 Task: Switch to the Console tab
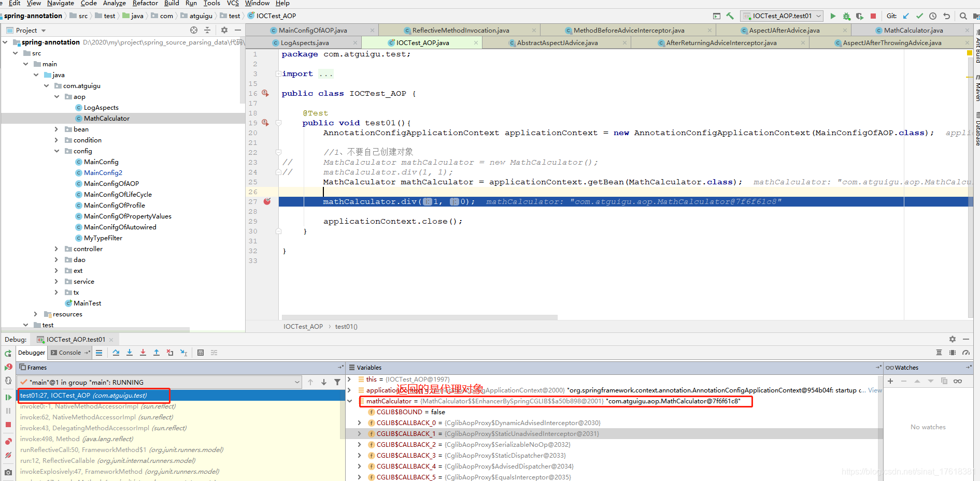(x=70, y=353)
